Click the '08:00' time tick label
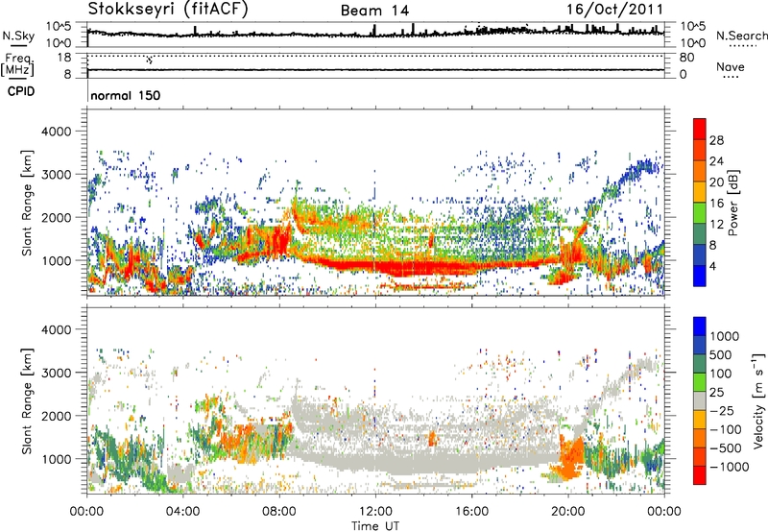This screenshot has width=768, height=532. point(279,512)
